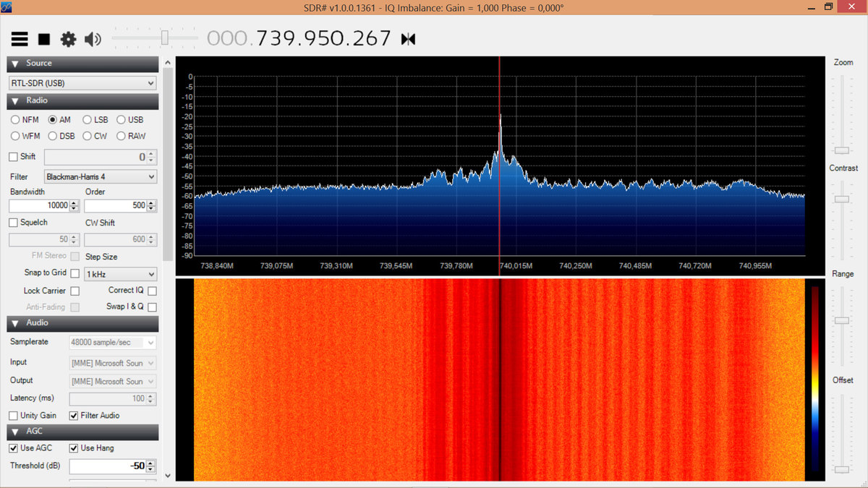The width and height of the screenshot is (868, 488).
Task: Open the settings gear configuration
Action: 68,39
